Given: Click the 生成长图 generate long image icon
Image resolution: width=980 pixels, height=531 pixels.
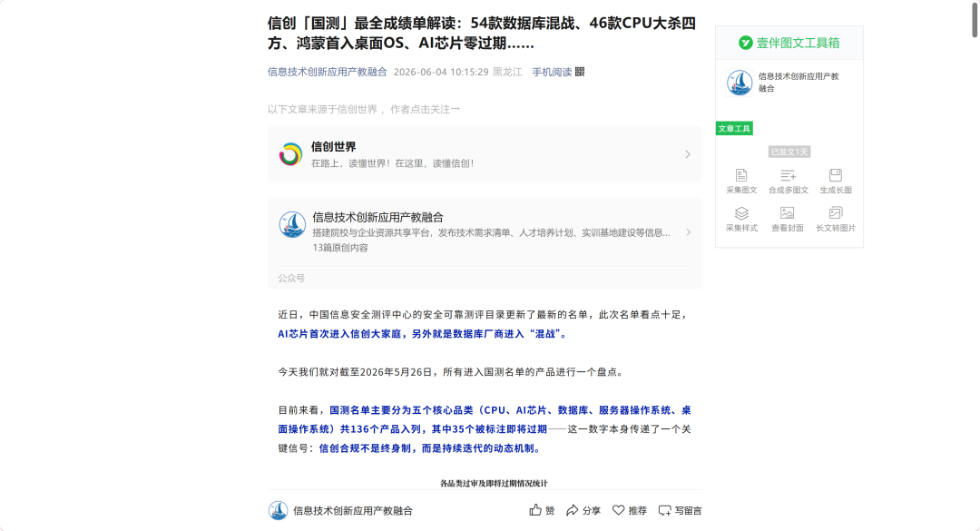Looking at the screenshot, I should click(836, 175).
